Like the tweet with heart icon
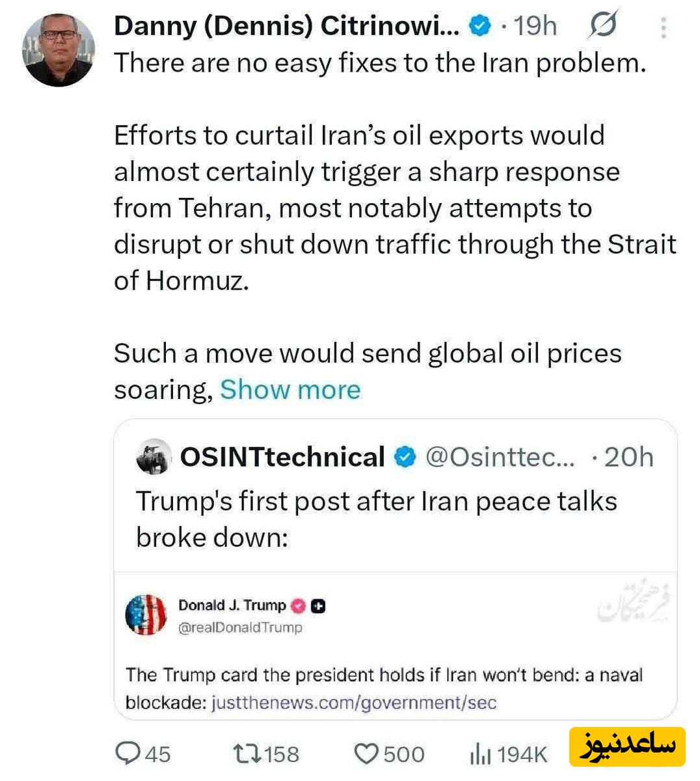 [x=366, y=754]
